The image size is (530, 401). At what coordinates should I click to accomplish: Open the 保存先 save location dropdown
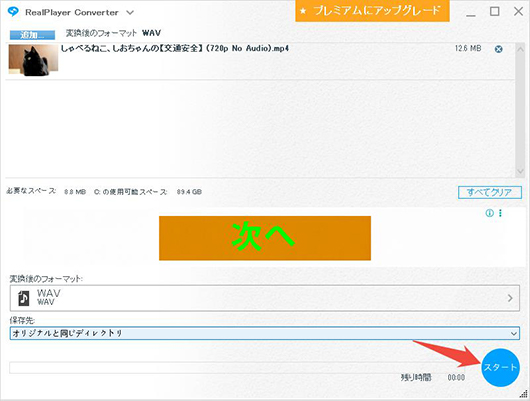[265, 333]
